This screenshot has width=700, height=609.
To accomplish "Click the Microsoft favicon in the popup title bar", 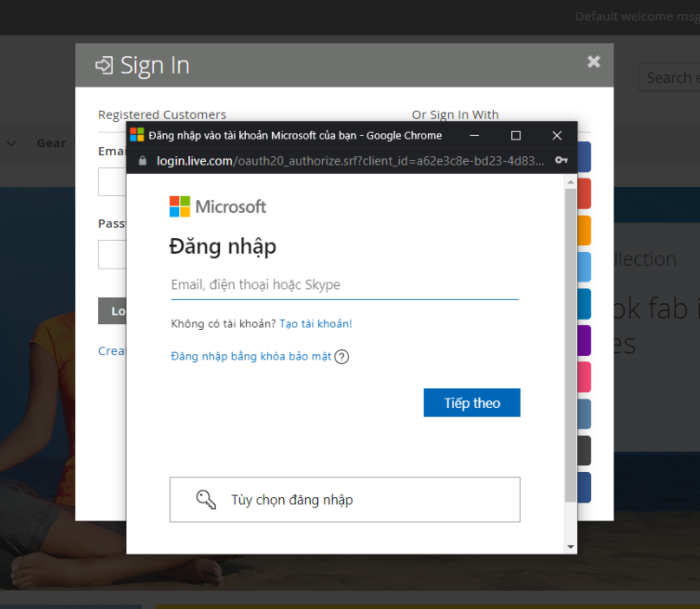I will click(x=137, y=135).
